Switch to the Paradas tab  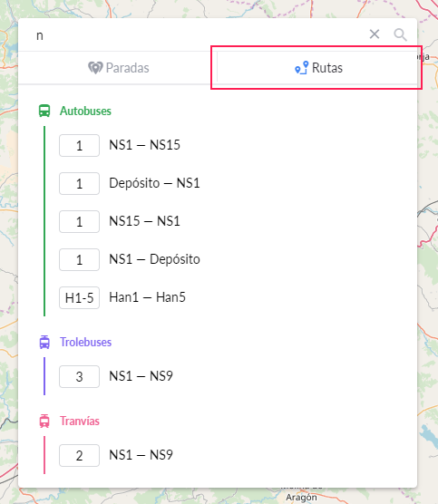tap(118, 68)
